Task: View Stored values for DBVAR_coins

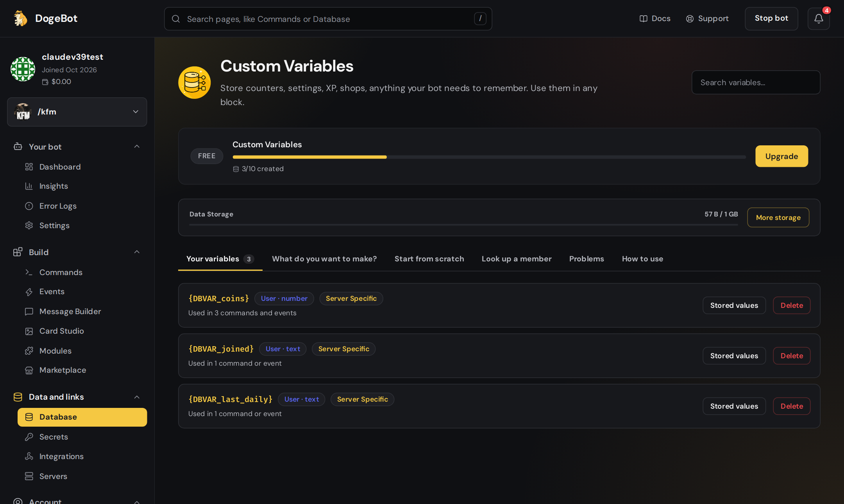Action: click(734, 306)
